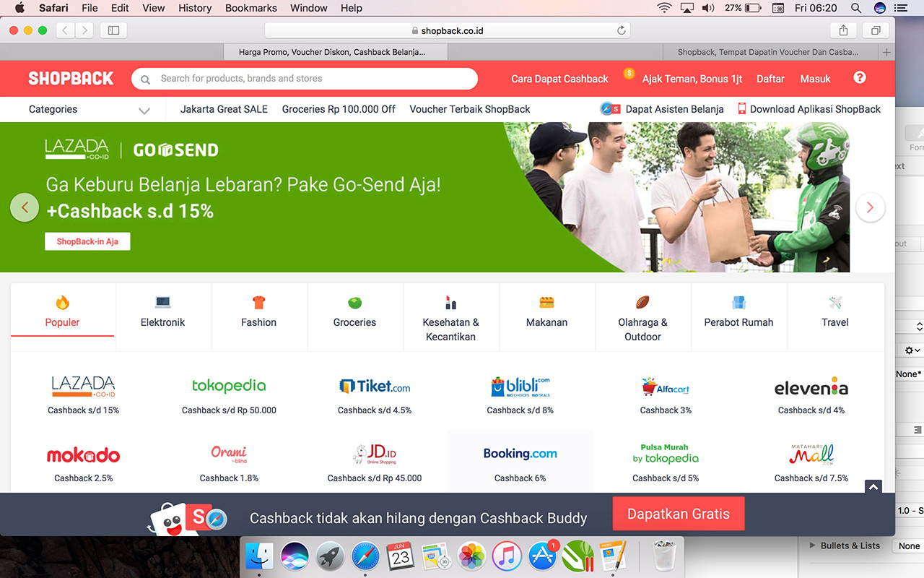This screenshot has height=578, width=924.
Task: Click the red phone icon before Download Aplikasi
Action: click(x=741, y=108)
